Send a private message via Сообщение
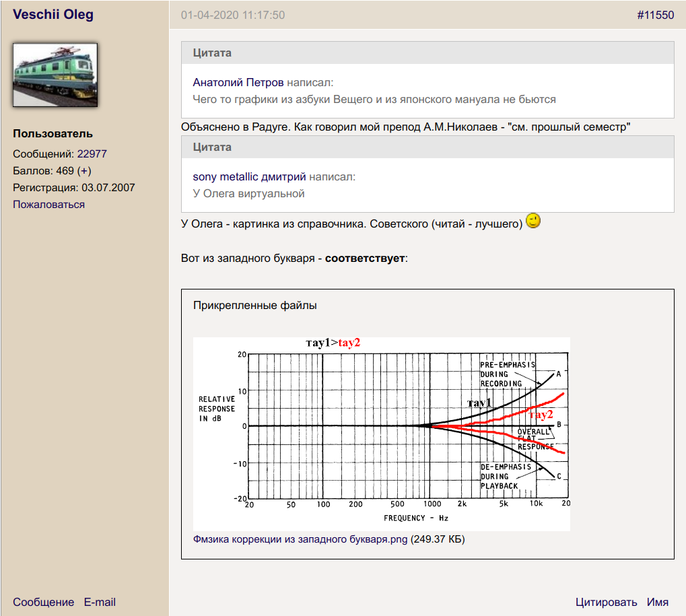Image resolution: width=686 pixels, height=616 pixels. click(x=43, y=602)
